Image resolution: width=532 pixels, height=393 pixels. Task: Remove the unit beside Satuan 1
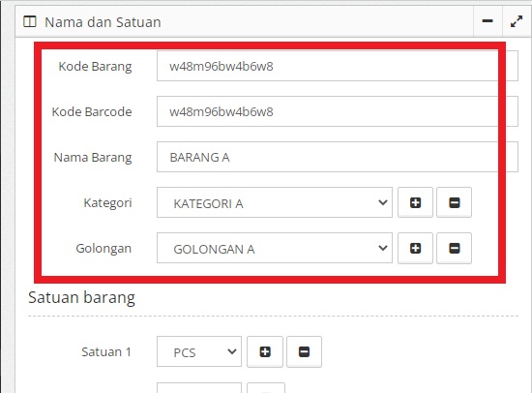click(304, 352)
